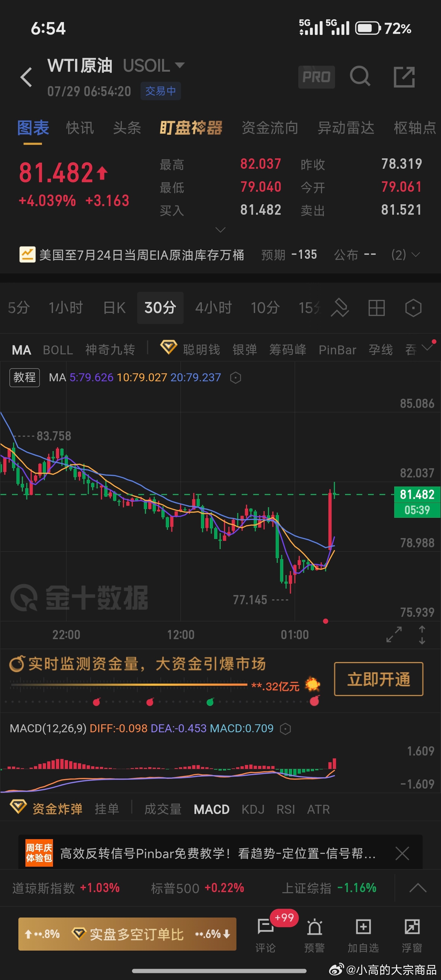Open the 异动雷达 tab
The image size is (441, 980).
click(346, 128)
